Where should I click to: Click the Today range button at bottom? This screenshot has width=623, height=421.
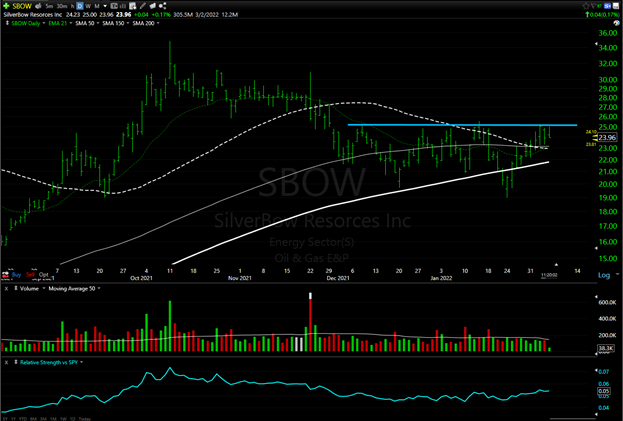point(85,419)
